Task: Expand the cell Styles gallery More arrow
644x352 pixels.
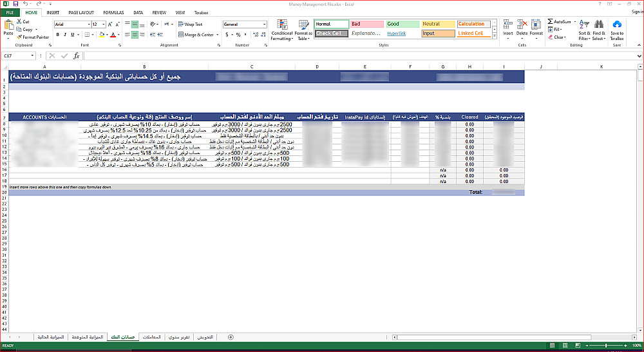Action: coord(495,36)
